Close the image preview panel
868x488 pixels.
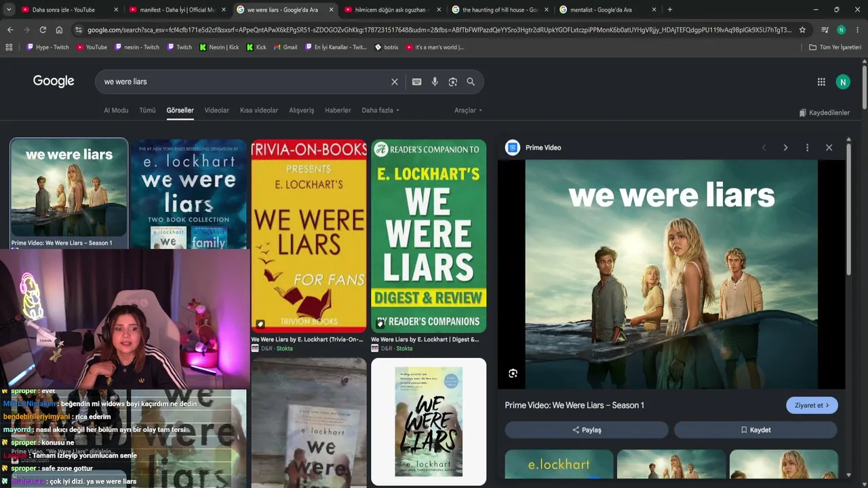[829, 148]
